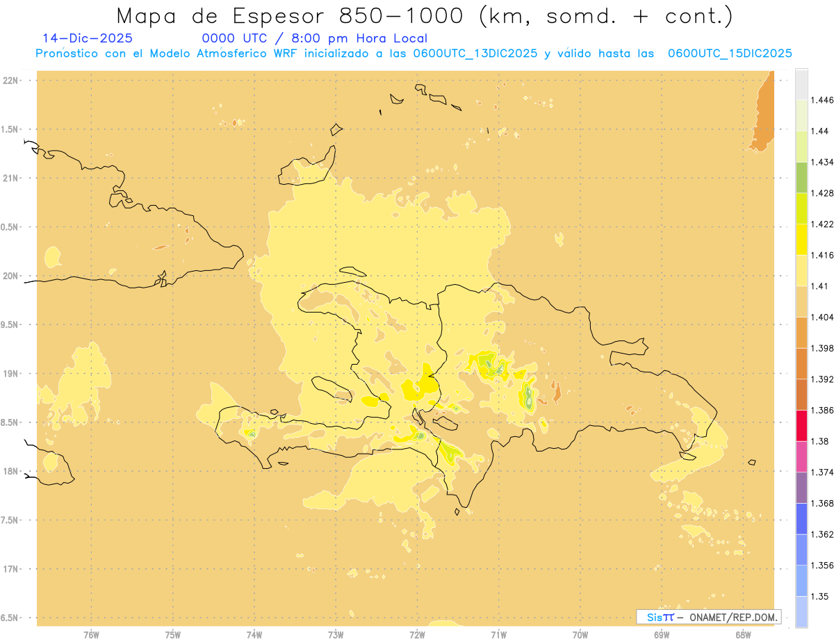Select the date label '14-Dic-2025'
The width and height of the screenshot is (834, 644).
(88, 39)
